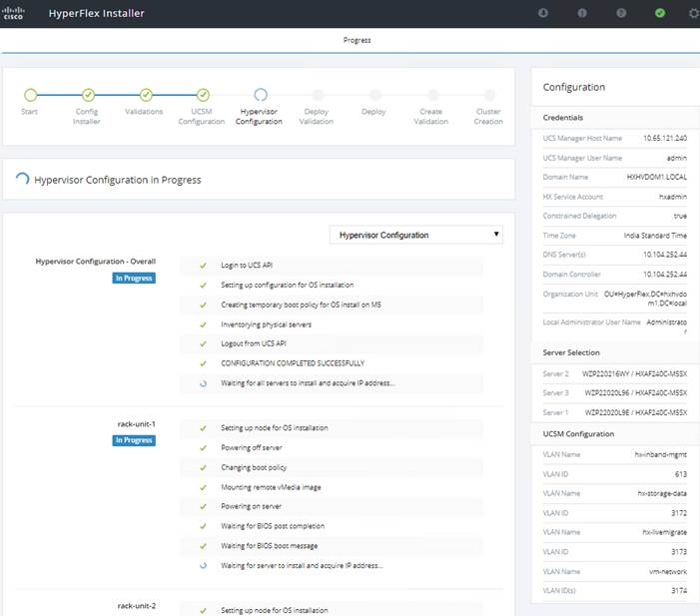Open the Hypervisor Configuration dropdown
Viewport: 700px width, 616px height.
416,236
